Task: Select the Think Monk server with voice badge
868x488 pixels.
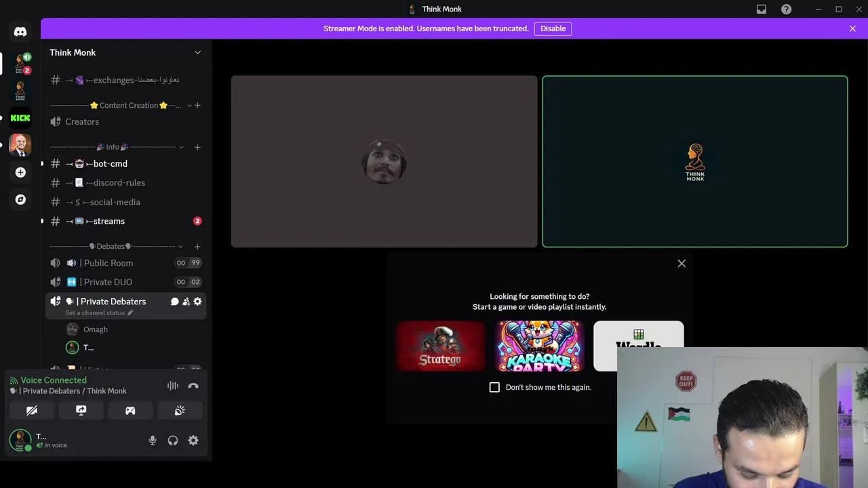Action: (x=20, y=63)
